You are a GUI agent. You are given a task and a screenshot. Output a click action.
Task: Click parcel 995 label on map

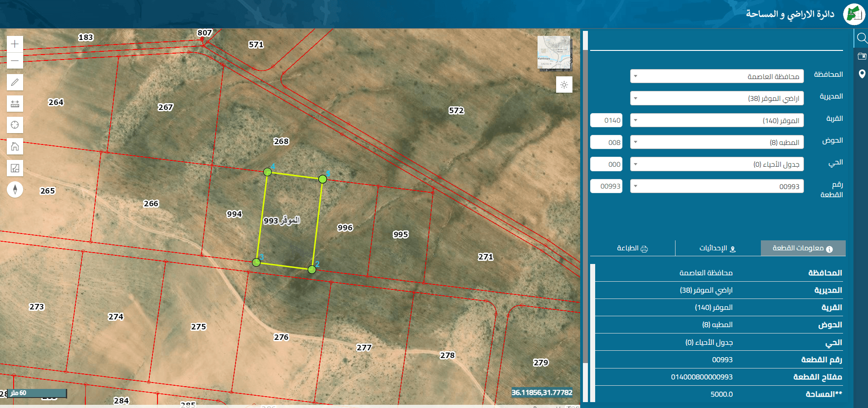click(401, 234)
